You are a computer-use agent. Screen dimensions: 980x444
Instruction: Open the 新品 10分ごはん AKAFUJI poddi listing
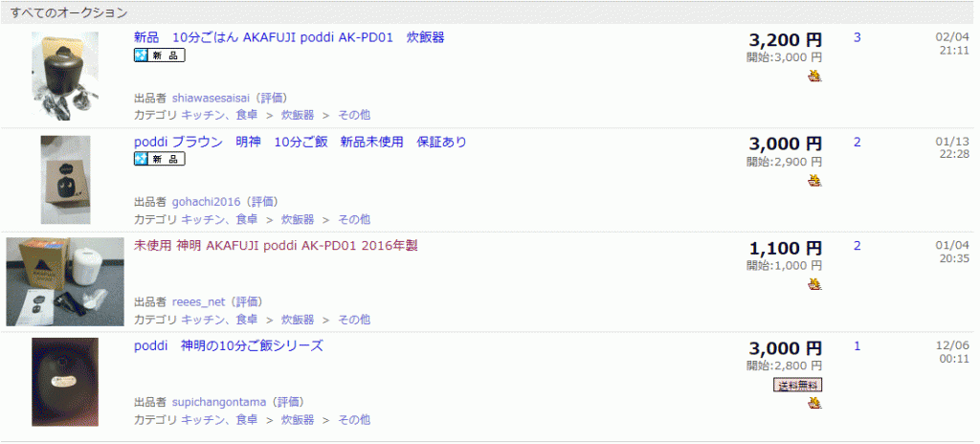[x=289, y=37]
